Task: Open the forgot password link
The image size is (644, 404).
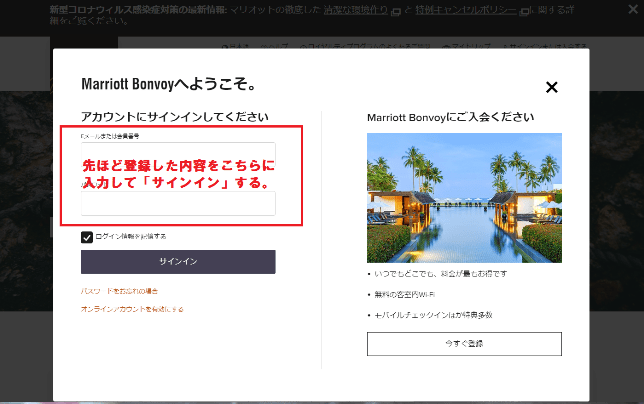Action: (120, 291)
